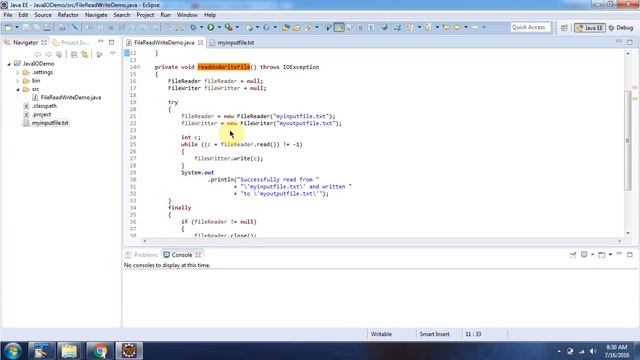640x360 pixels.
Task: Maximize the editor area
Action: (630, 42)
